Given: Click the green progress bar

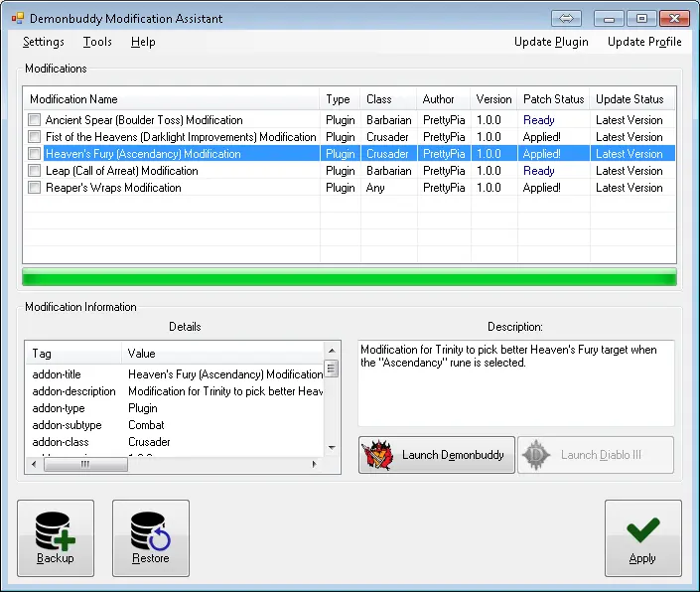Looking at the screenshot, I should (x=350, y=277).
